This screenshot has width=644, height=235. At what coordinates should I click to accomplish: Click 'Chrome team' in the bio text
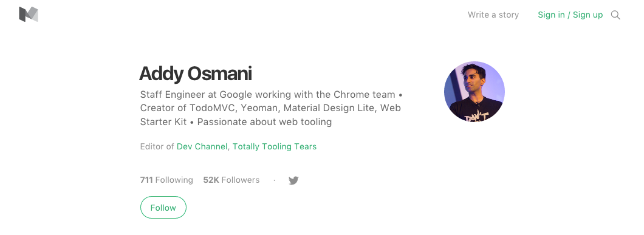(365, 95)
